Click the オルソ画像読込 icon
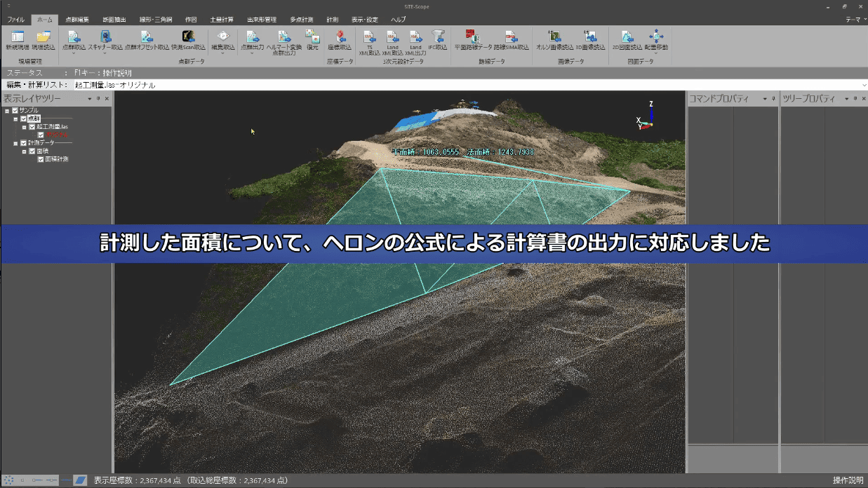The height and width of the screenshot is (488, 868). [x=554, y=36]
